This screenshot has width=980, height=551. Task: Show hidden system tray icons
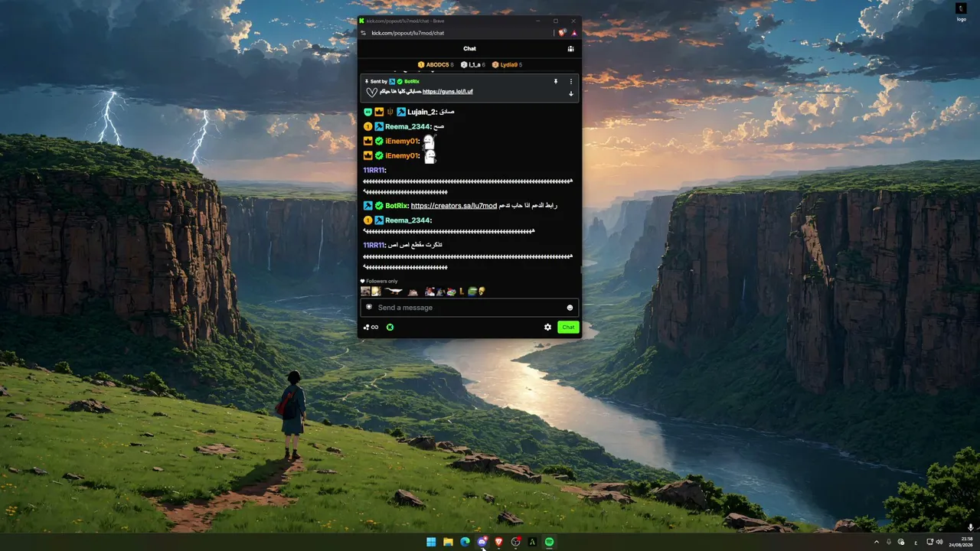click(876, 542)
